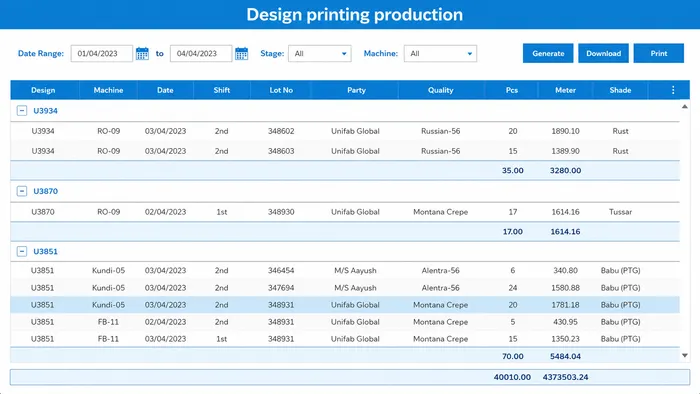Click the U3851 subtotal meters 5484.04
The width and height of the screenshot is (700, 394).
[565, 356]
